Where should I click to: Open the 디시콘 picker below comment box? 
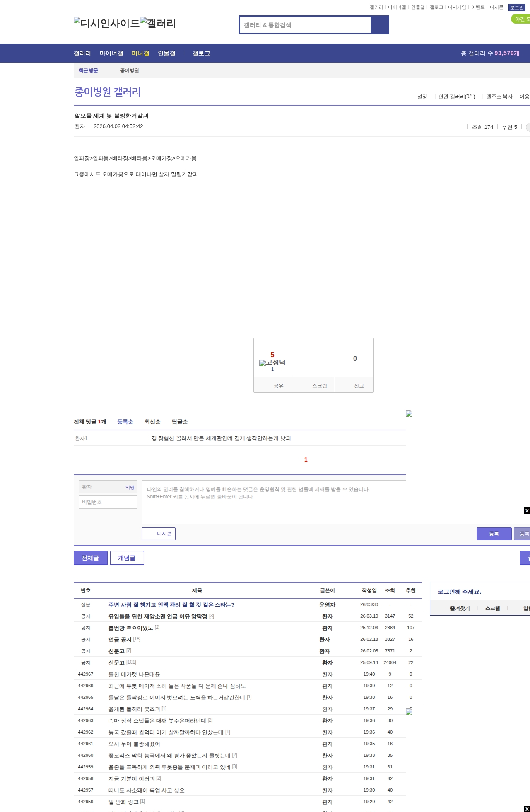click(159, 534)
